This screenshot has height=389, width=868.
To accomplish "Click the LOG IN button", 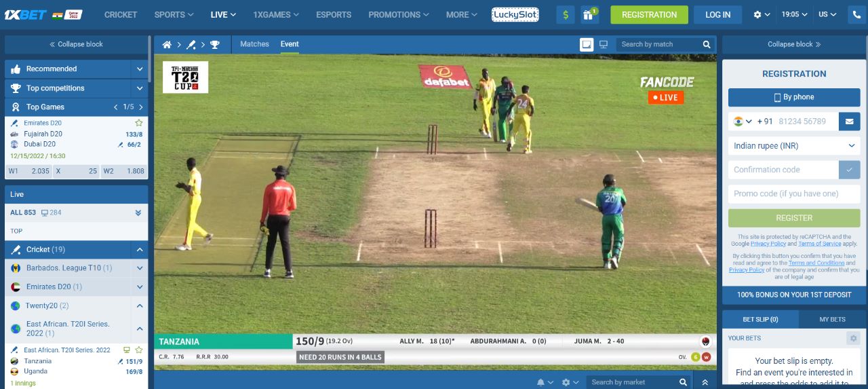I will 717,14.
